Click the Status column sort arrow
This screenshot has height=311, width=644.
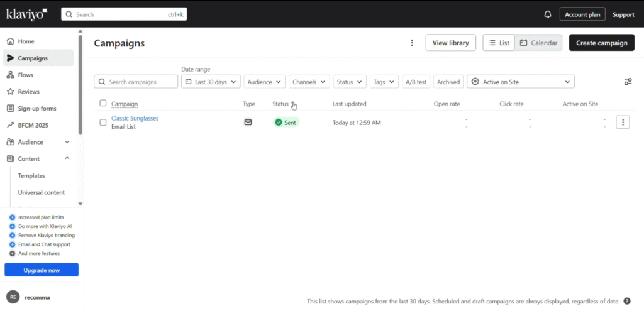pyautogui.click(x=293, y=104)
